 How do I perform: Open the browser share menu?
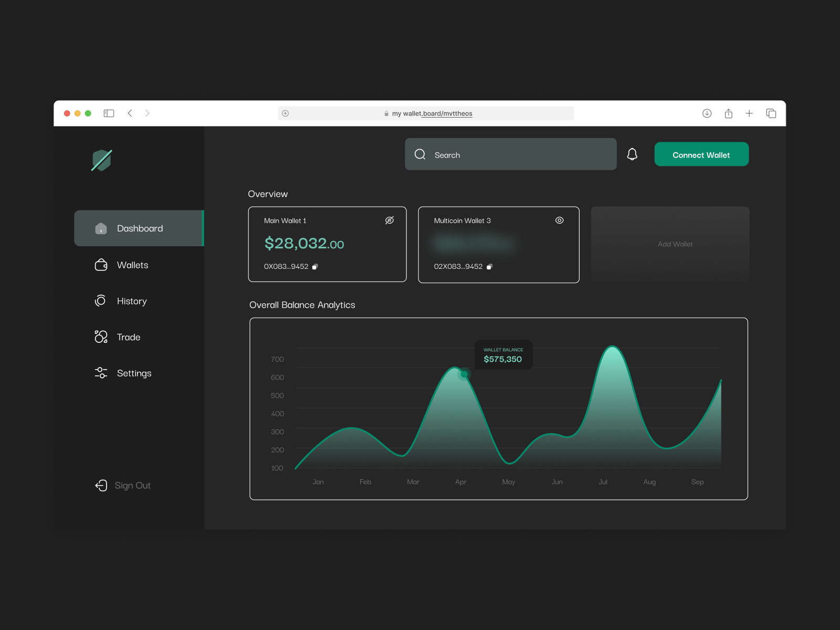tap(728, 113)
